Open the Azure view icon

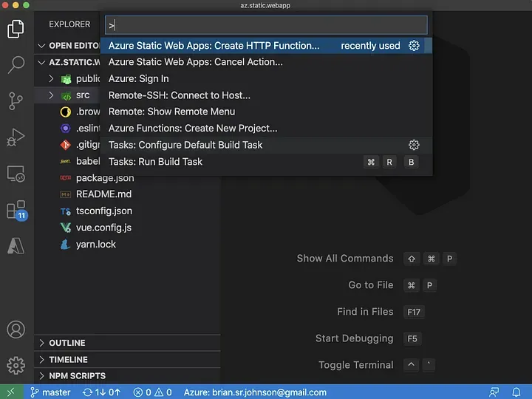[16, 245]
